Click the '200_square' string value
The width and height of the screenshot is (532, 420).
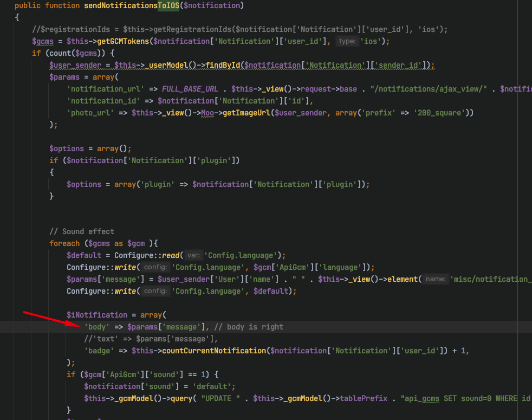[x=439, y=113]
